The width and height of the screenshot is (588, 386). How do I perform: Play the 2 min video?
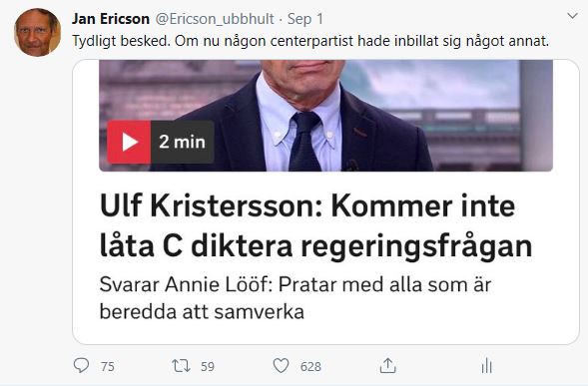point(129,142)
